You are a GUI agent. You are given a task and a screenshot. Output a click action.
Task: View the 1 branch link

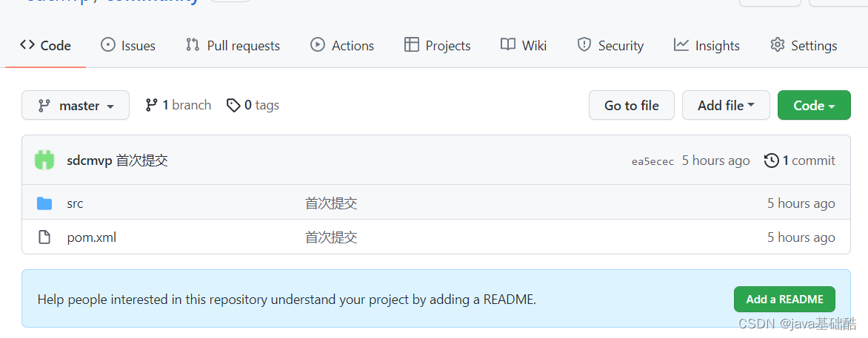point(178,105)
